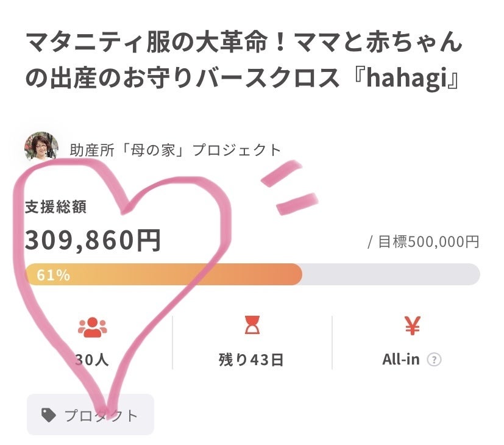The image size is (504, 445).
Task: Select the 309,860円 funding amount
Action: coord(93,241)
